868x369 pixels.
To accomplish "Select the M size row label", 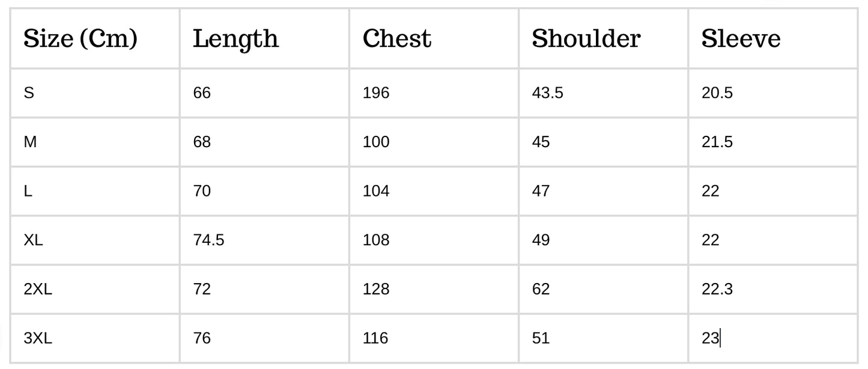I will click(30, 142).
